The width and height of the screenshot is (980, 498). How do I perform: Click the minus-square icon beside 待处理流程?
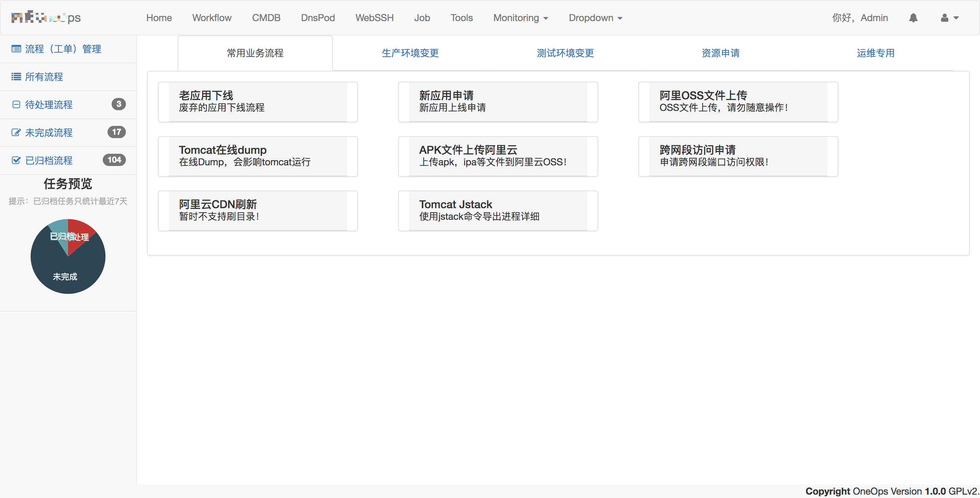click(x=16, y=105)
